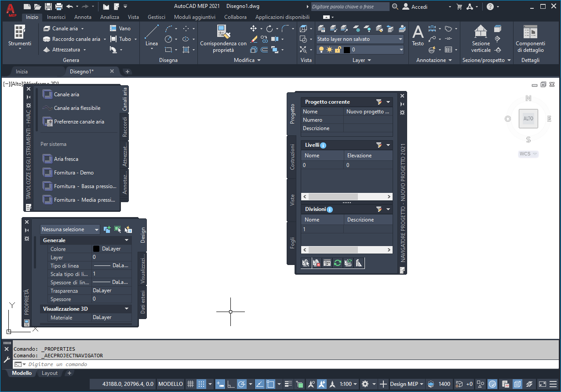
Task: Open the Design MEP workspace dropdown
Action: (x=407, y=384)
